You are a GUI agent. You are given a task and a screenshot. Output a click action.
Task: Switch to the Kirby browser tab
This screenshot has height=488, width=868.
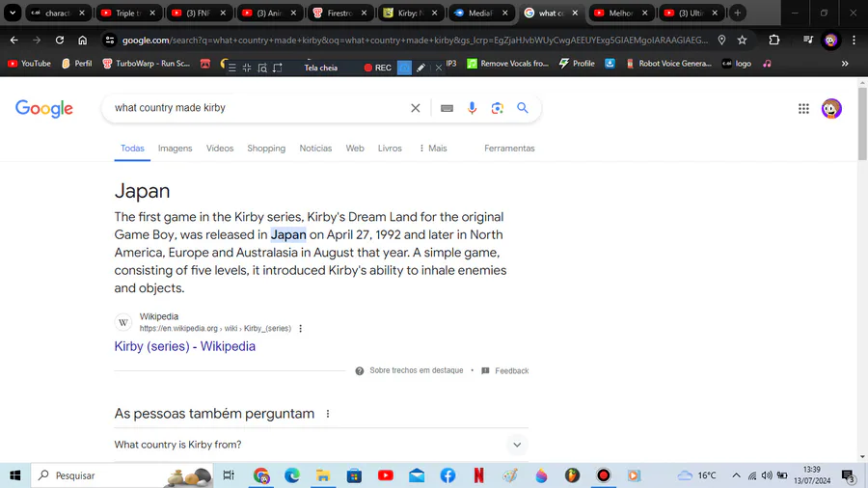[x=411, y=13]
